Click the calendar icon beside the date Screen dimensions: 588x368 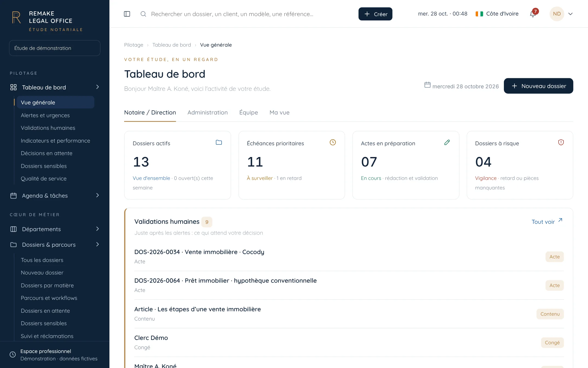coord(427,85)
